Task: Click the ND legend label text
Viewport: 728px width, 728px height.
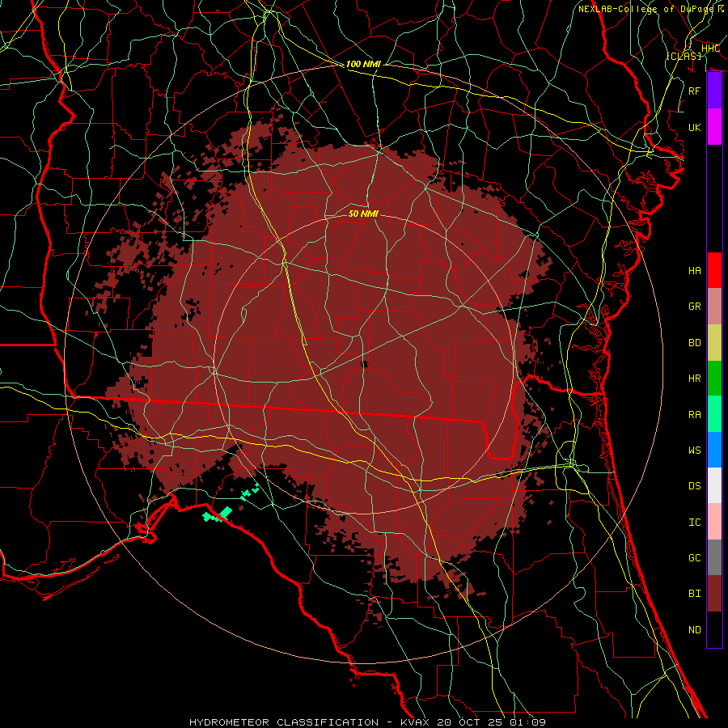Action: pos(694,629)
